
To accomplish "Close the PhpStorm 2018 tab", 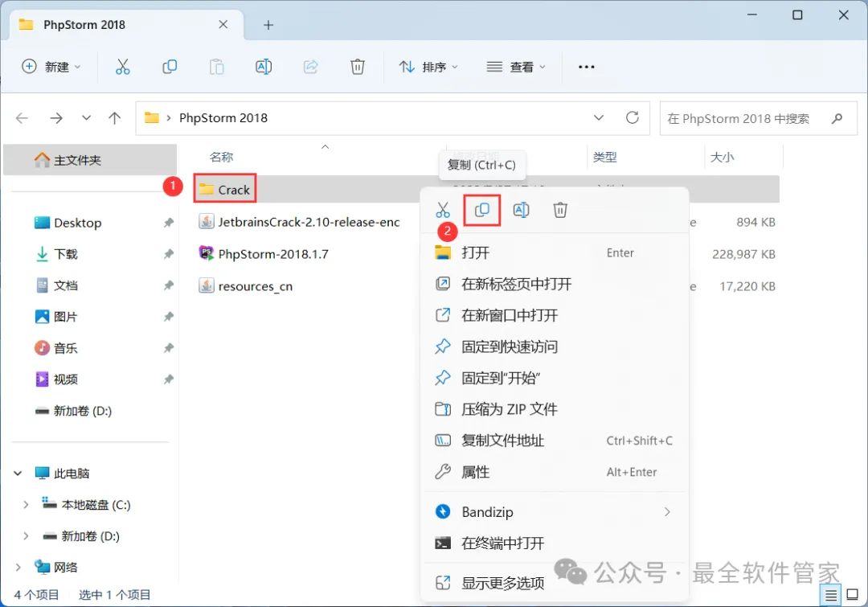I will [x=223, y=24].
